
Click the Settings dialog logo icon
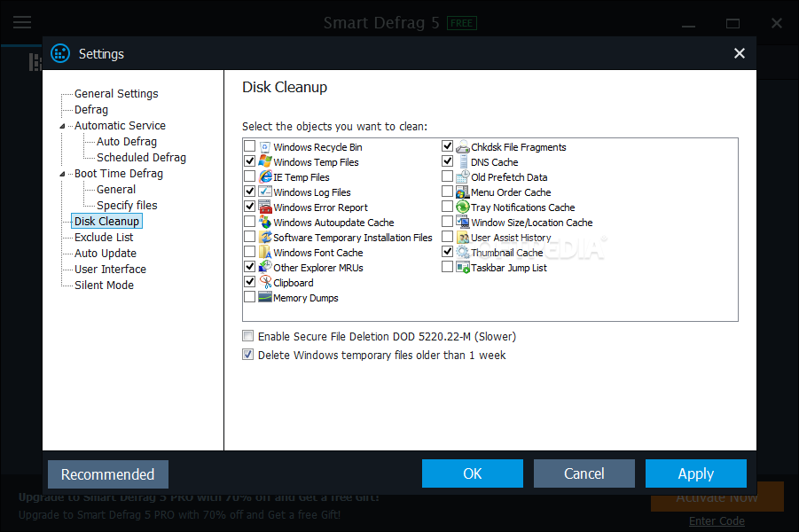click(60, 53)
